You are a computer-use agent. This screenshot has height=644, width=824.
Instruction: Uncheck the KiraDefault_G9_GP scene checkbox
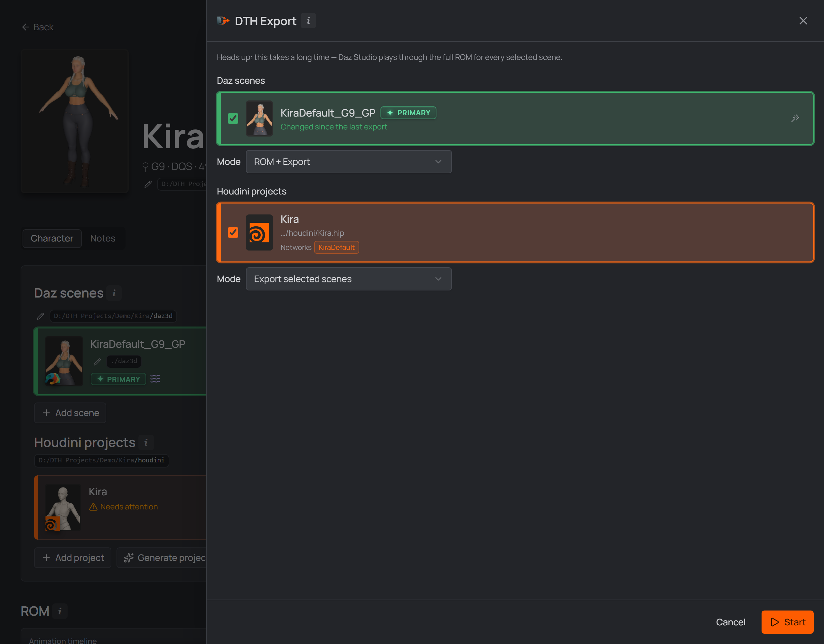pos(233,118)
